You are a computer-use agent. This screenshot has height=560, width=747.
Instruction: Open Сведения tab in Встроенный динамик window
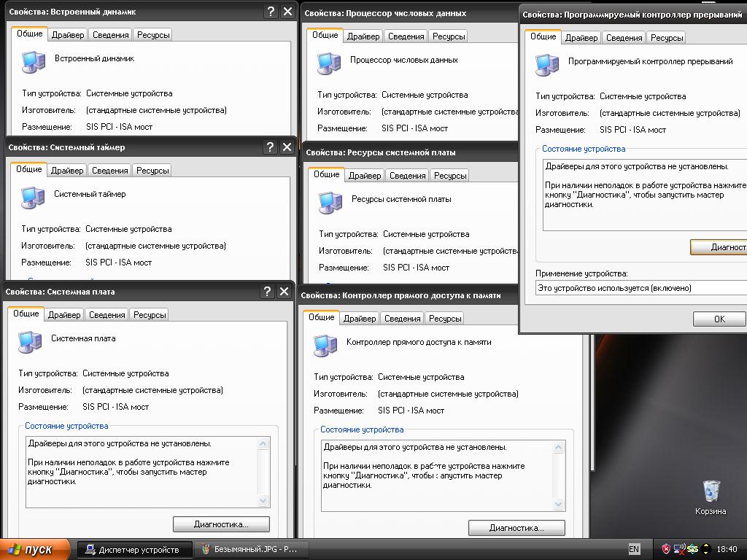tap(111, 35)
